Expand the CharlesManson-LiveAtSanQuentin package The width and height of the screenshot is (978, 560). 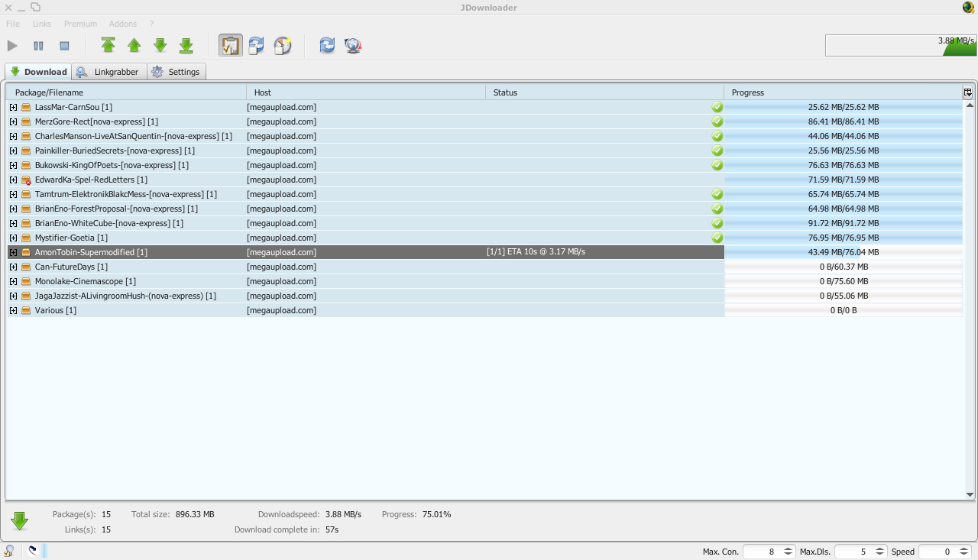point(13,136)
